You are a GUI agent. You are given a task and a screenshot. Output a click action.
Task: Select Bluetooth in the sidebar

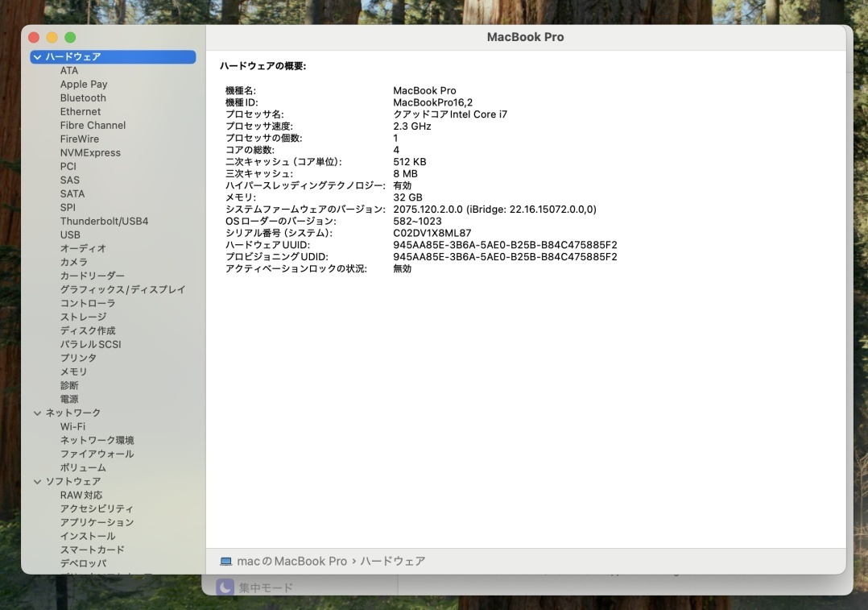click(83, 98)
